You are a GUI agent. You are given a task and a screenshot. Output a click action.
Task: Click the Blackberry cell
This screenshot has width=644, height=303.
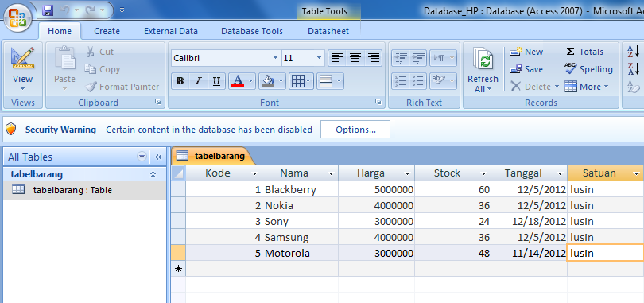coord(301,190)
